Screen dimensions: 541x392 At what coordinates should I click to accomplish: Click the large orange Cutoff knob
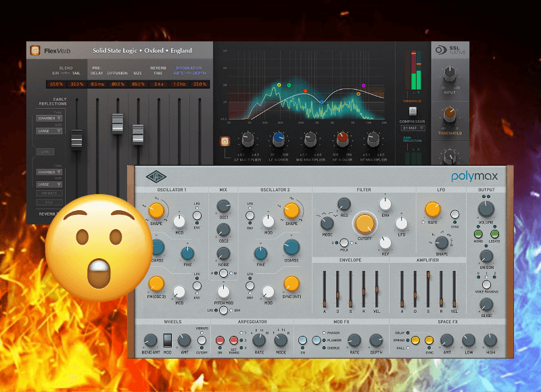(x=364, y=224)
